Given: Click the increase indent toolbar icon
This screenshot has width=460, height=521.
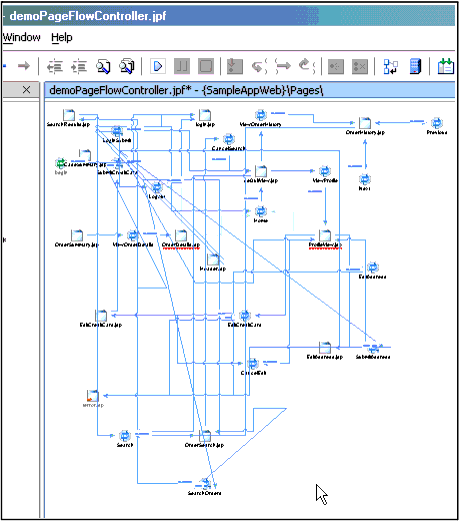Looking at the screenshot, I should pos(79,66).
